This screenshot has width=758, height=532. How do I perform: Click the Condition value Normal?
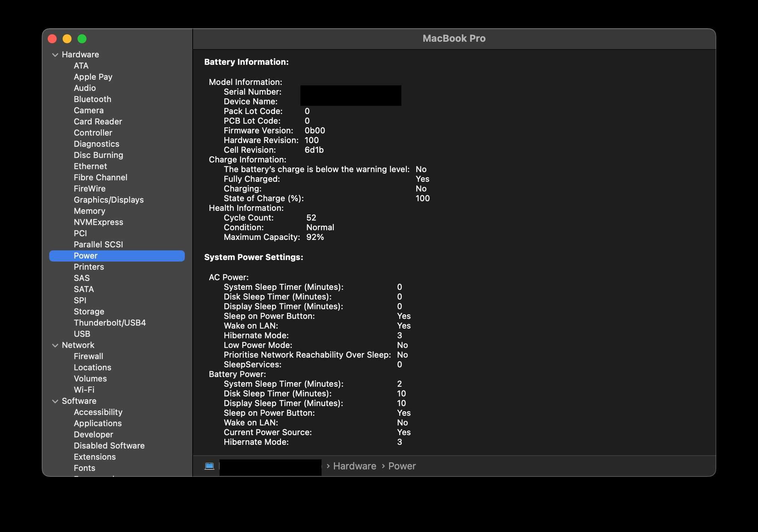point(320,227)
